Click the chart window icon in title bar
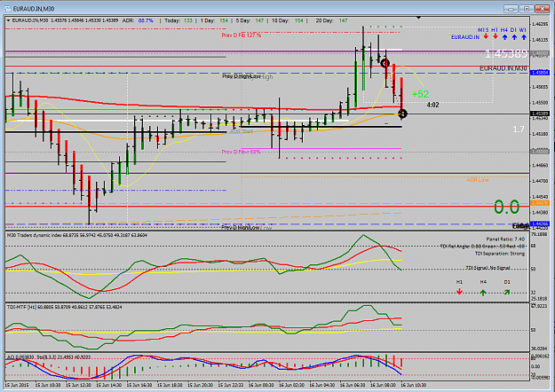 [7, 9]
